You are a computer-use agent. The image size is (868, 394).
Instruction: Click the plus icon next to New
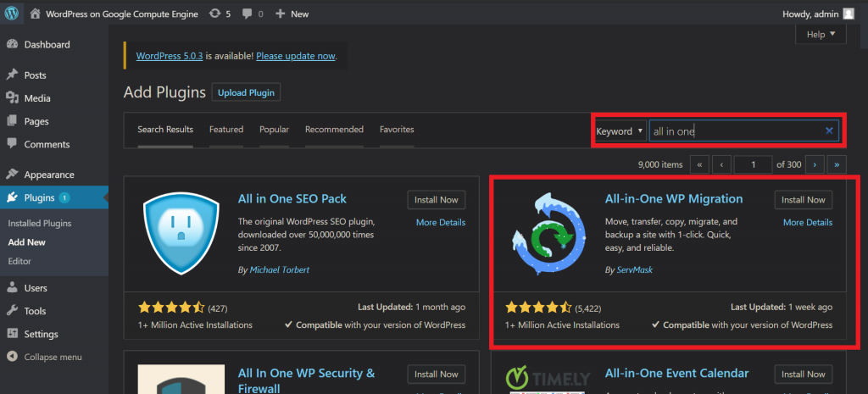tap(280, 14)
